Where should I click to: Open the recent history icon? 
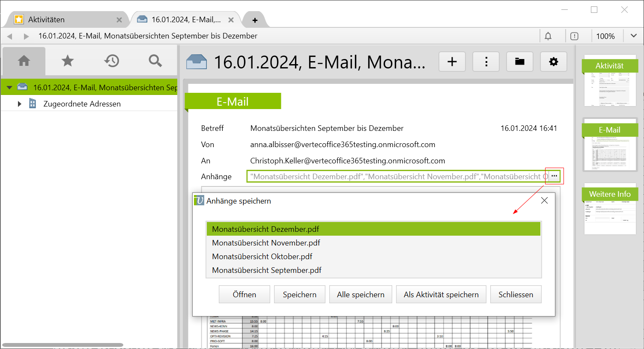pos(111,61)
